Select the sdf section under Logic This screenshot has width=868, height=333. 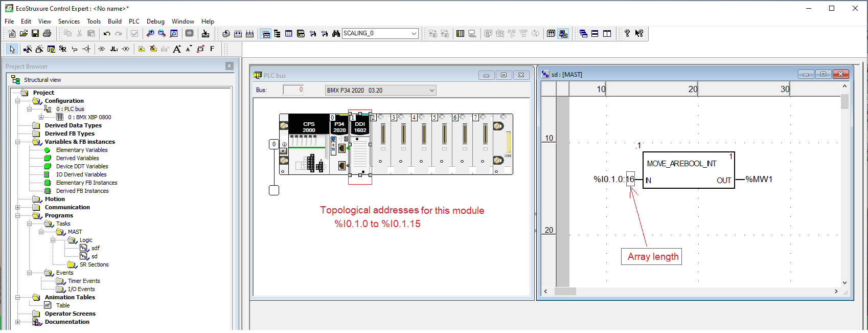point(96,248)
